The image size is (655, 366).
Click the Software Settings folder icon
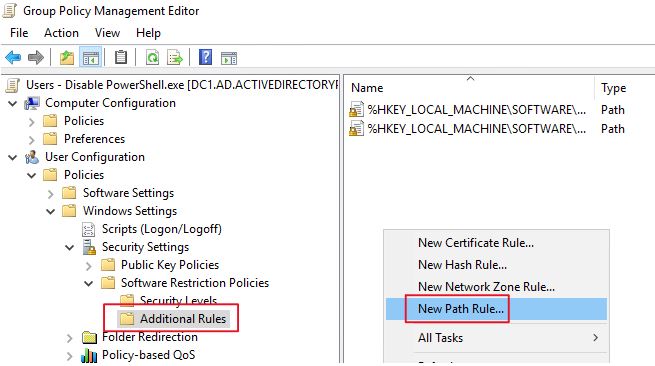point(69,193)
